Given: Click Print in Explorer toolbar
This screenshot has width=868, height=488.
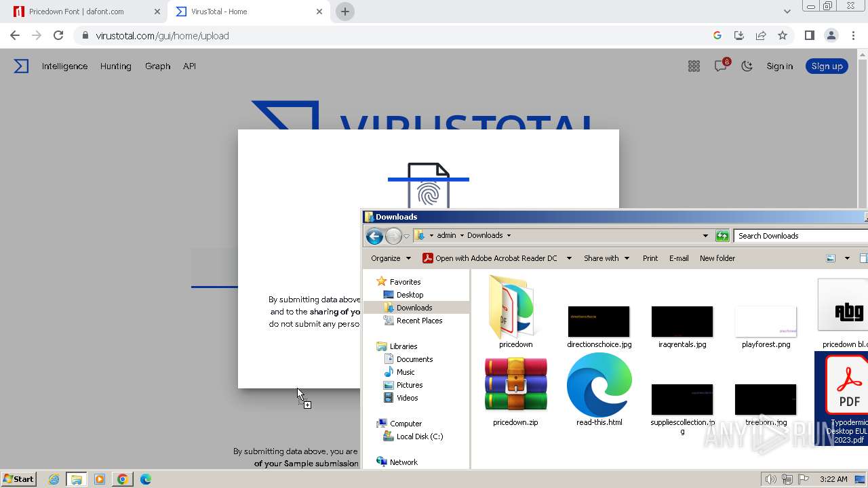Looking at the screenshot, I should (650, 258).
